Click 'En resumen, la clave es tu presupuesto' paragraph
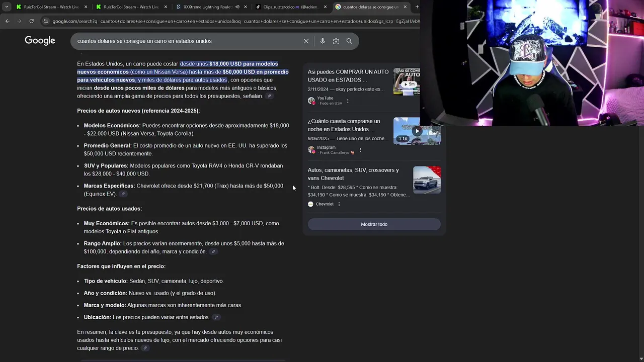The height and width of the screenshot is (362, 644). (x=180, y=340)
